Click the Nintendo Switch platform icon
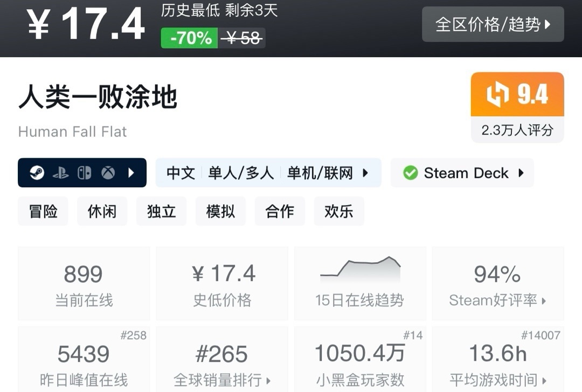The height and width of the screenshot is (392, 582). [x=84, y=173]
